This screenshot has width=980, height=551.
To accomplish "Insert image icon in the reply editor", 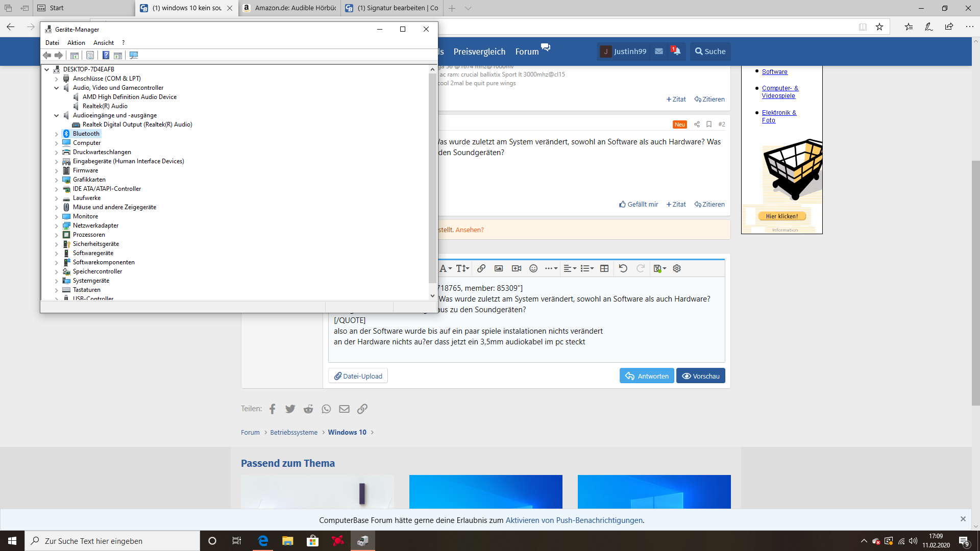I will (499, 268).
